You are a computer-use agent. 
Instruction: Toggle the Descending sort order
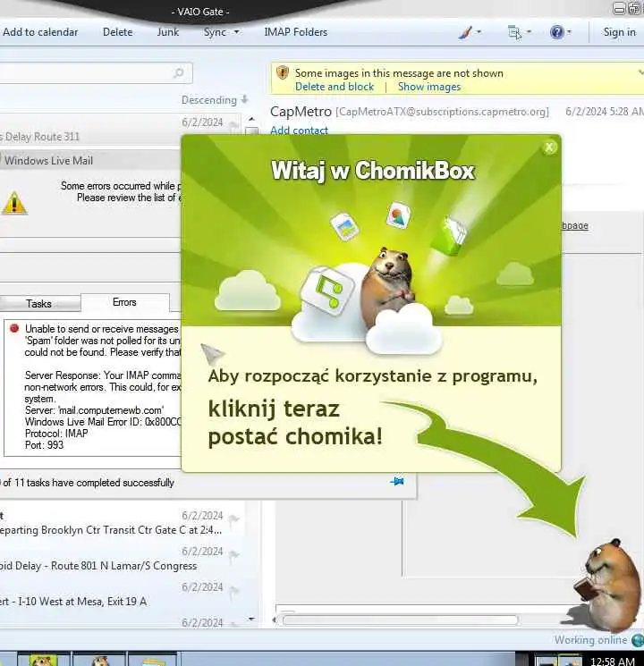click(215, 100)
